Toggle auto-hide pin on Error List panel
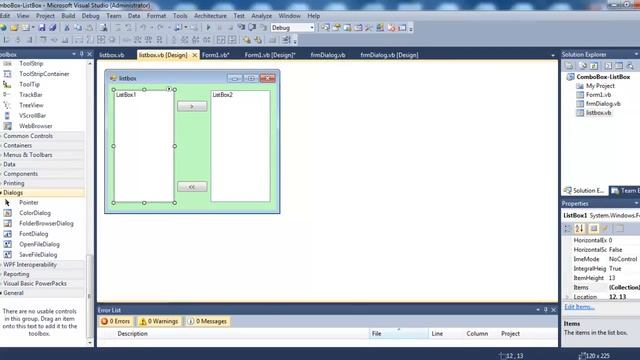The height and width of the screenshot is (360, 640). (546, 310)
